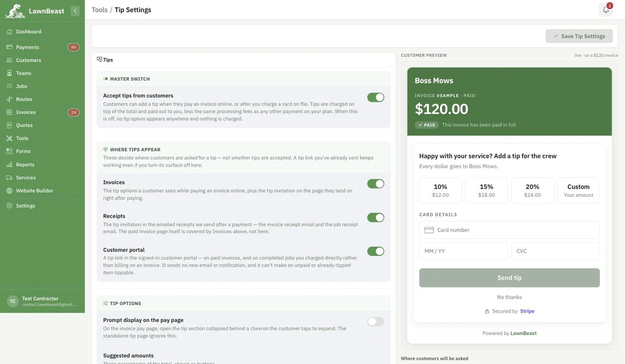Click the Suggested amounts label
625x364 pixels.
[x=128, y=356]
